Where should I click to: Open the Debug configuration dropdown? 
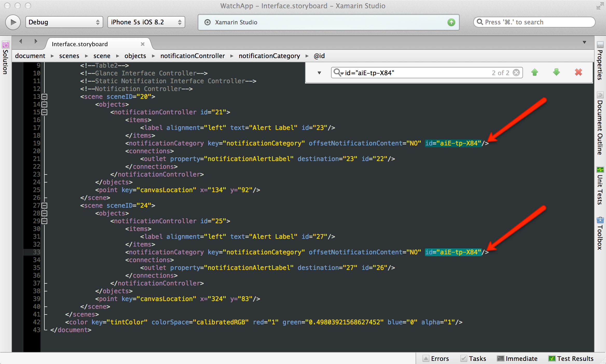click(x=64, y=22)
